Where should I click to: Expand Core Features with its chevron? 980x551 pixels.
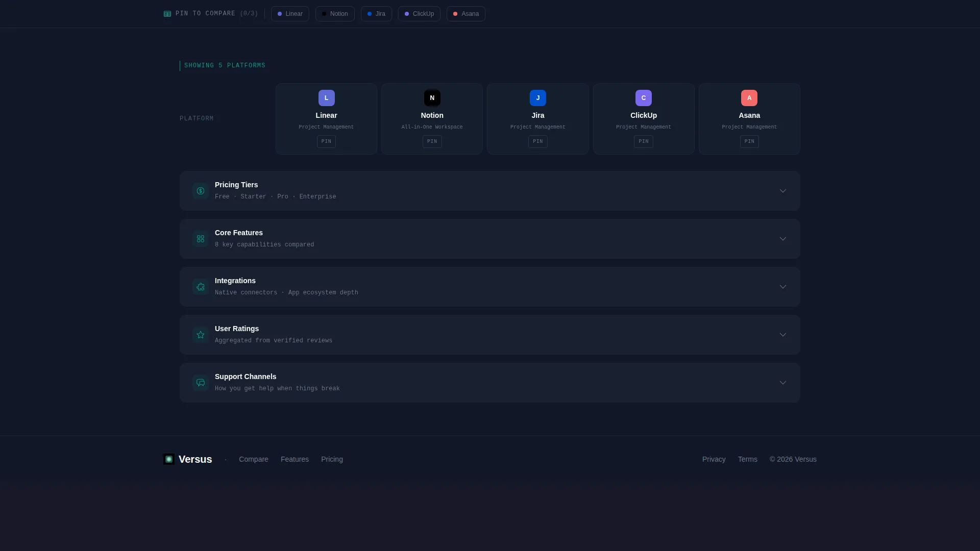(783, 239)
